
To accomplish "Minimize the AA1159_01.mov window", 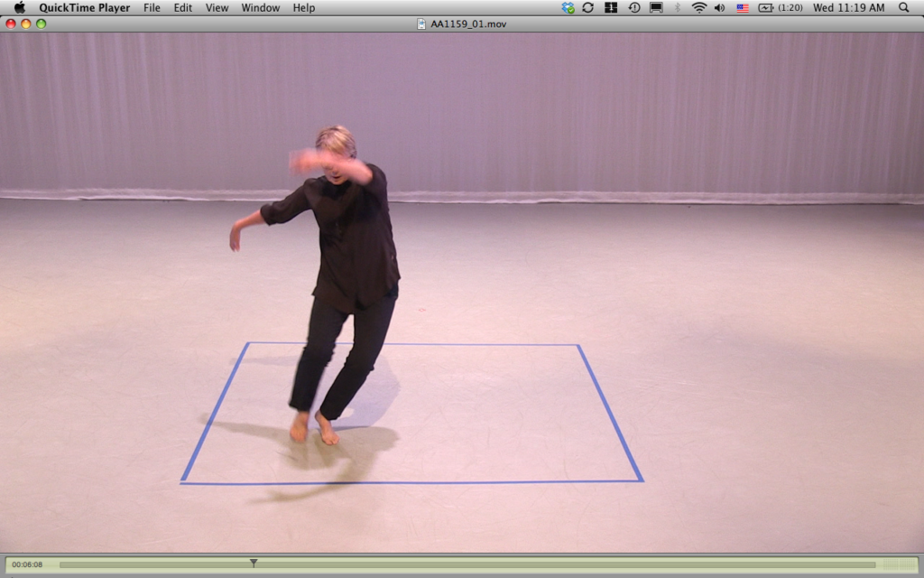I will coord(26,23).
